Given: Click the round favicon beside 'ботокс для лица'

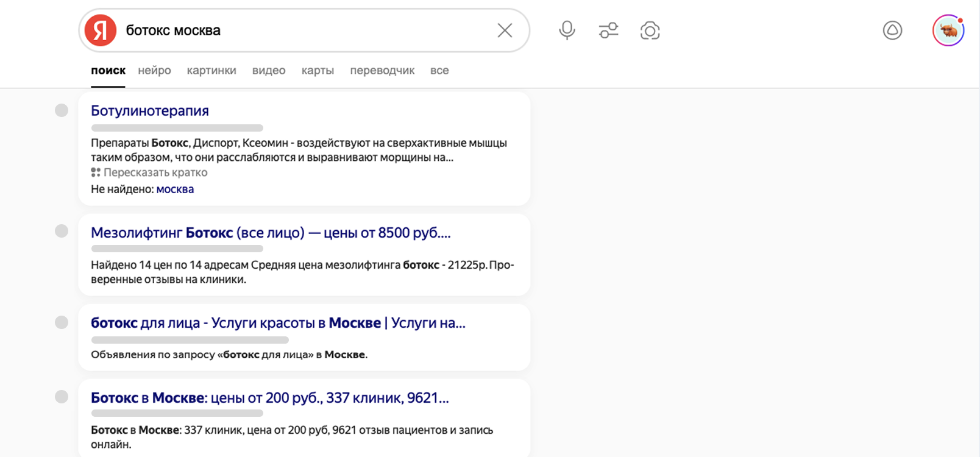Looking at the screenshot, I should [62, 322].
